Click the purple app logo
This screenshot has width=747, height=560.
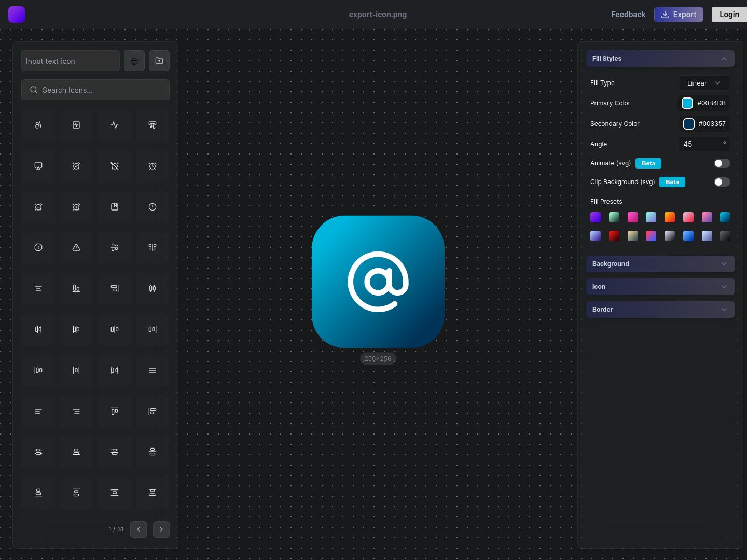coord(17,15)
